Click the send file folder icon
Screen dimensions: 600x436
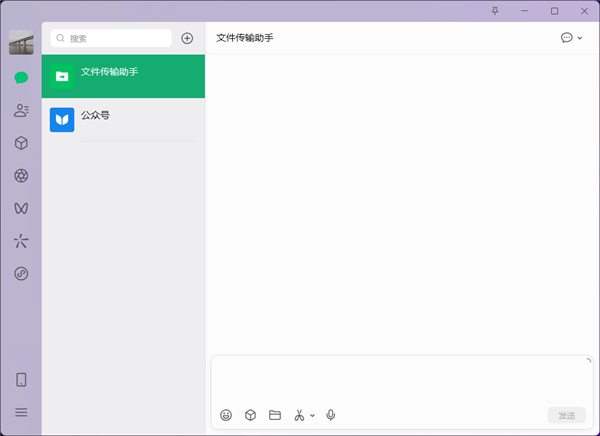tap(275, 415)
